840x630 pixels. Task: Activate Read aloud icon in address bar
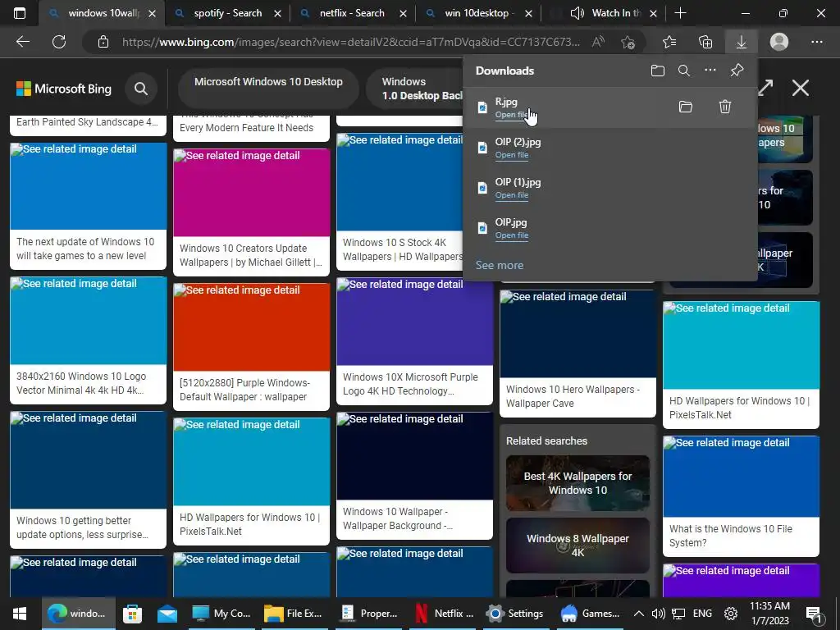598,42
